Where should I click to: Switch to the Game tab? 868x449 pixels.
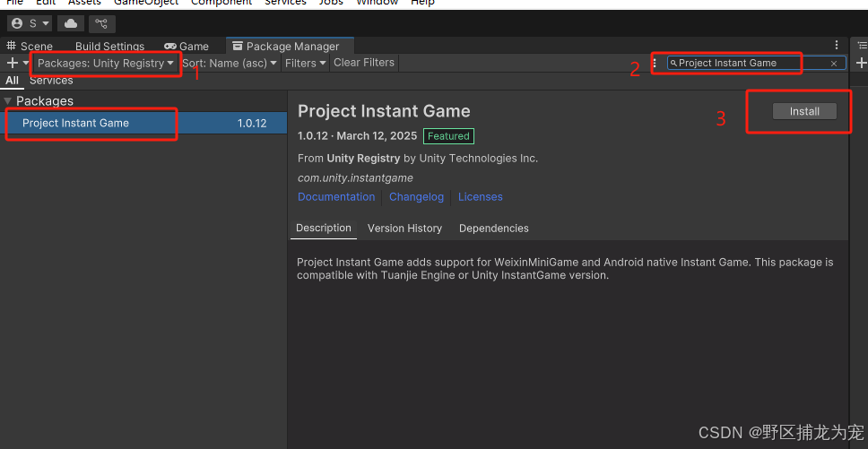[x=187, y=47]
